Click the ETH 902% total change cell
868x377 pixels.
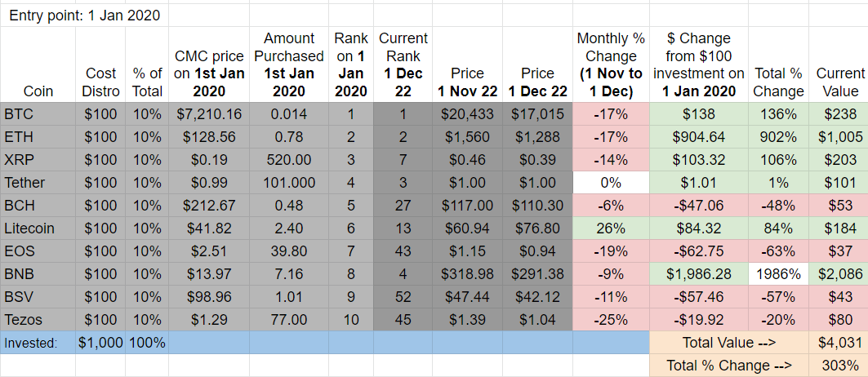tap(778, 137)
